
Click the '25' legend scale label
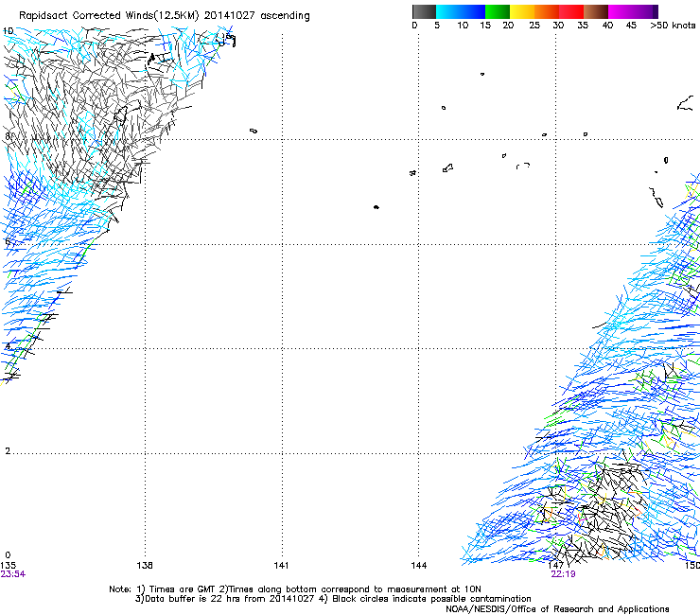tap(534, 26)
